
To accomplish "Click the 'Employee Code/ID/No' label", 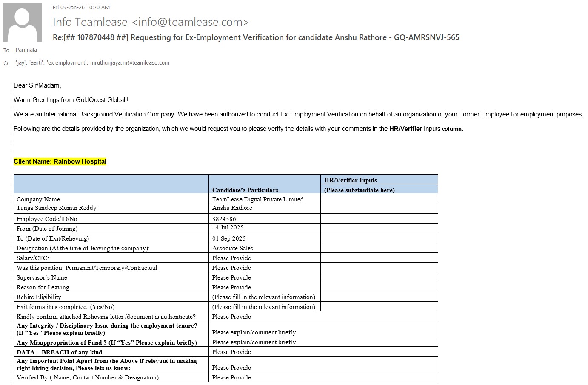I will click(47, 219).
